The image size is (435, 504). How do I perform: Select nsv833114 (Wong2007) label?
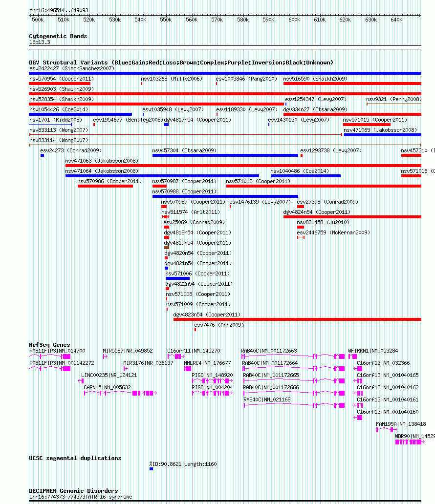pyautogui.click(x=59, y=141)
